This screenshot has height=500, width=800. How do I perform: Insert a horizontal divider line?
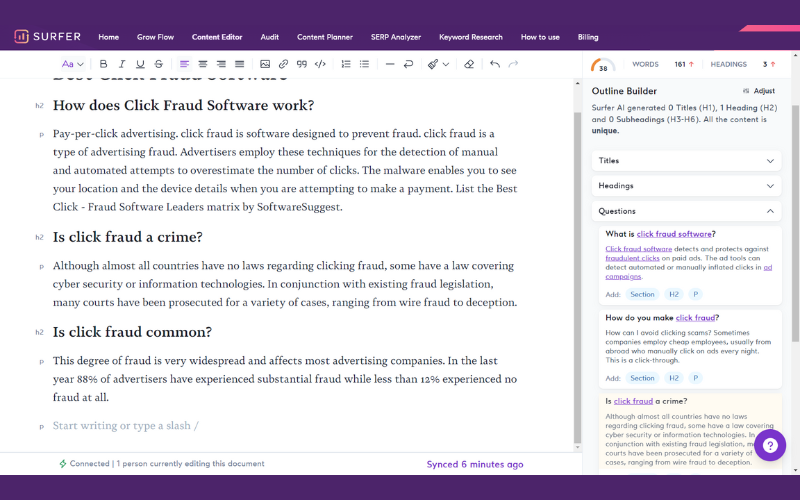390,64
